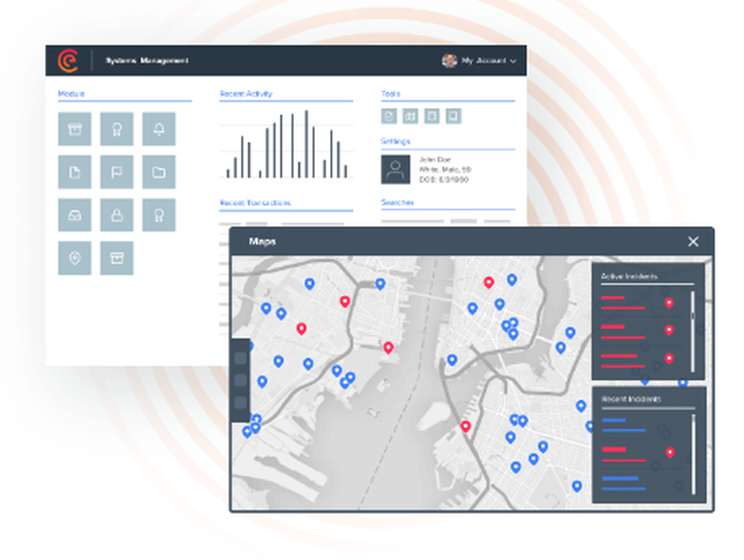Click the red pin in Recent Incidents list

tap(670, 453)
